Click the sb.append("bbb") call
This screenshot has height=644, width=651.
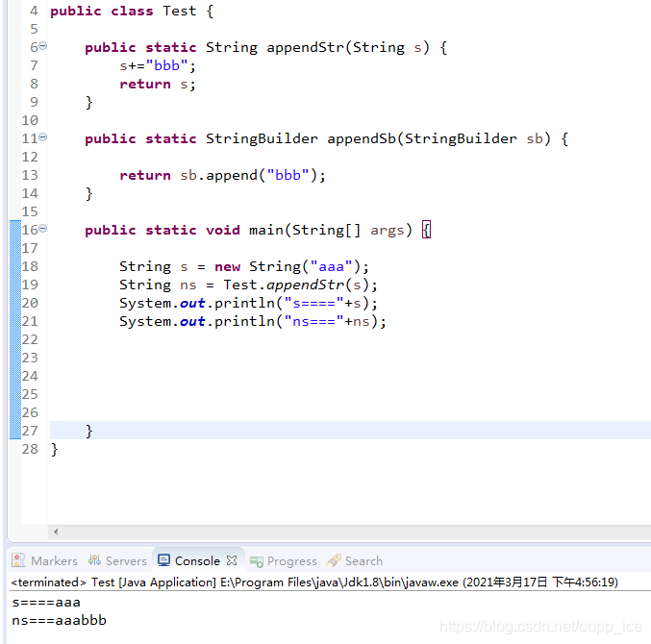point(248,175)
